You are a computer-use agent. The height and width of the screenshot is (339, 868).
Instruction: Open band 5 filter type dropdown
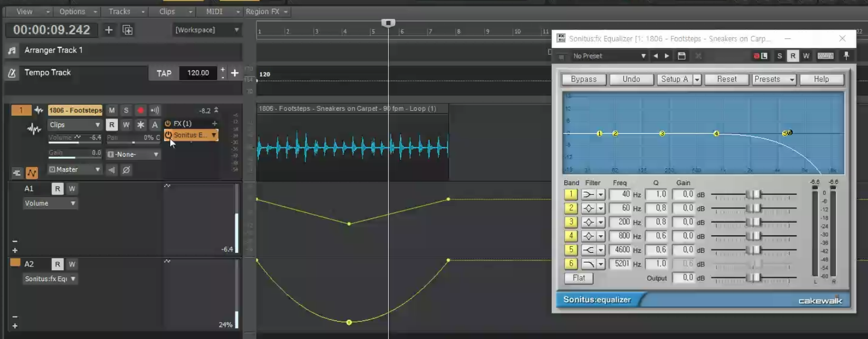point(601,250)
